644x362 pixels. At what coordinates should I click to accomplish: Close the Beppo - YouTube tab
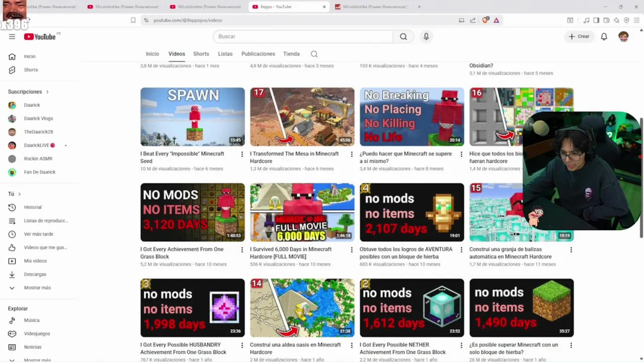[324, 7]
